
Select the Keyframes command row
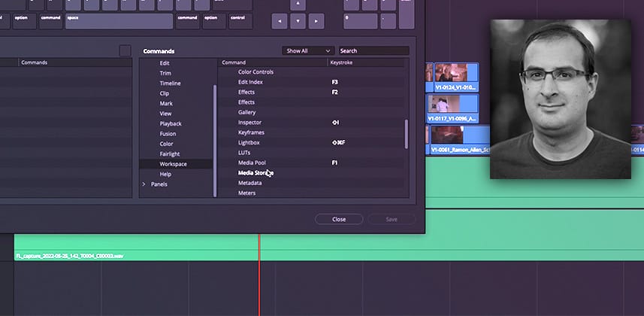311,132
